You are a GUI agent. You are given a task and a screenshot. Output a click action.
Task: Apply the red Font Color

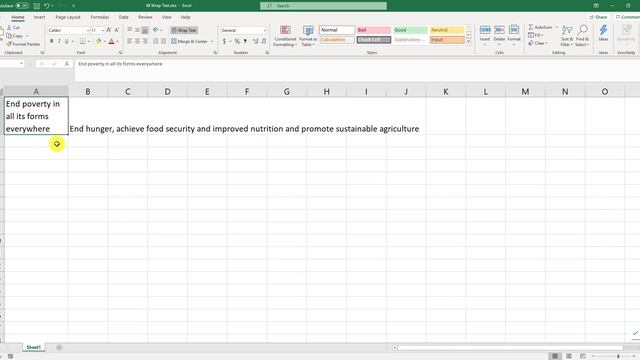pyautogui.click(x=111, y=41)
